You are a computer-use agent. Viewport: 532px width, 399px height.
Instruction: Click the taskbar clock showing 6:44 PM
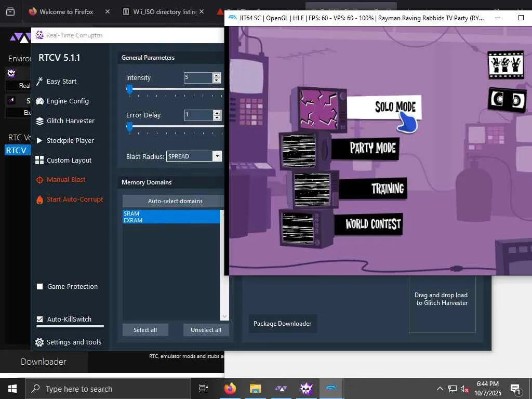487,389
